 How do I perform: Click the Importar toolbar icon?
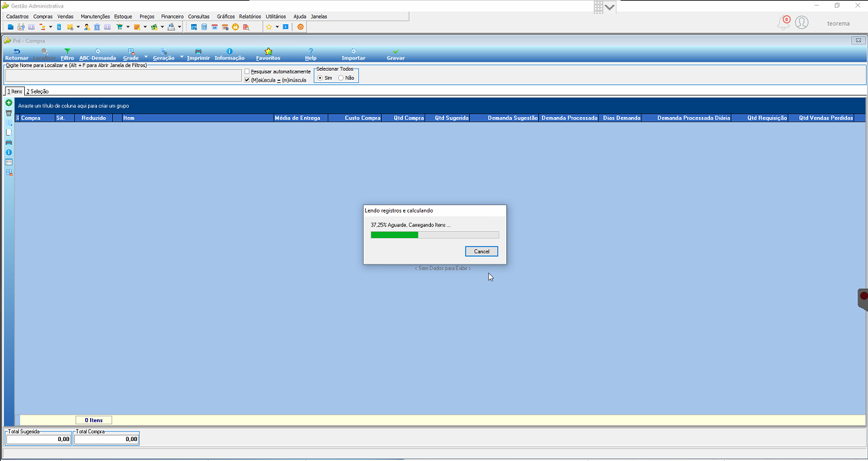pos(353,51)
